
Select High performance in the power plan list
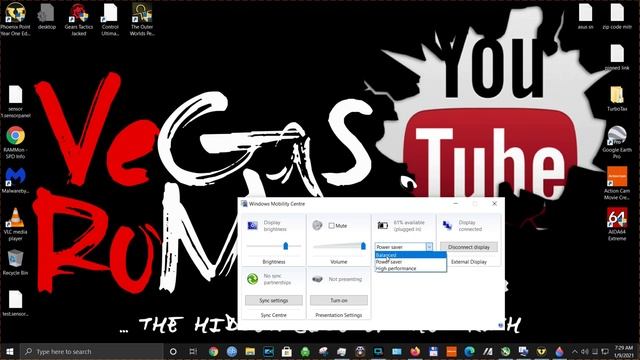411,269
